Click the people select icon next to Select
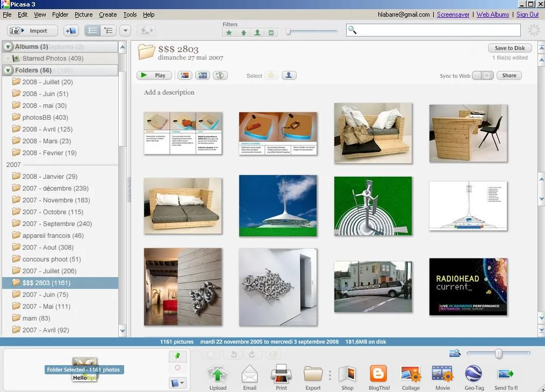This screenshot has height=392, width=545. (x=289, y=75)
